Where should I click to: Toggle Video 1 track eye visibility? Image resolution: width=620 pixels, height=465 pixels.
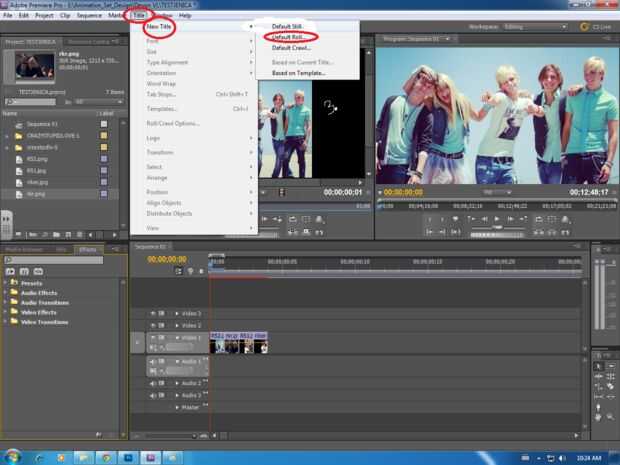pos(153,338)
